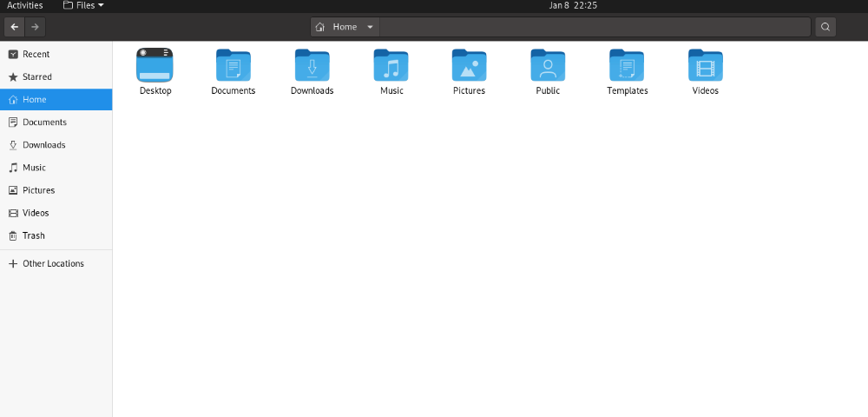Image resolution: width=868 pixels, height=417 pixels.
Task: Open the Desktop folder icon
Action: [x=155, y=65]
